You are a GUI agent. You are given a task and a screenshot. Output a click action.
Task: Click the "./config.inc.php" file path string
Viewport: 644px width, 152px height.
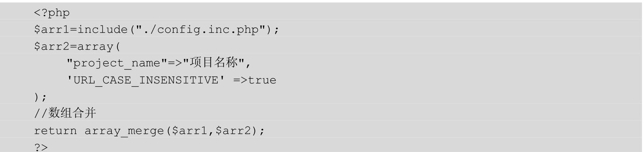(x=201, y=29)
